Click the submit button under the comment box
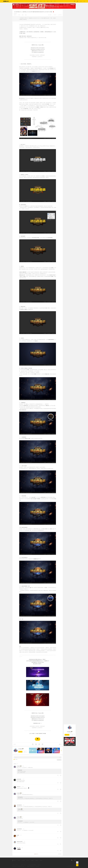Viewport: 88px width, 868px height. coord(59,760)
